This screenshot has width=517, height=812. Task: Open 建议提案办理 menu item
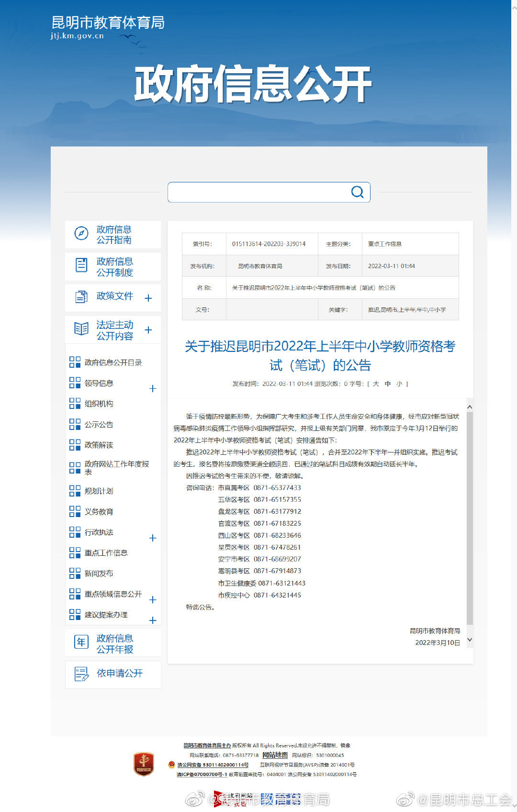[106, 614]
